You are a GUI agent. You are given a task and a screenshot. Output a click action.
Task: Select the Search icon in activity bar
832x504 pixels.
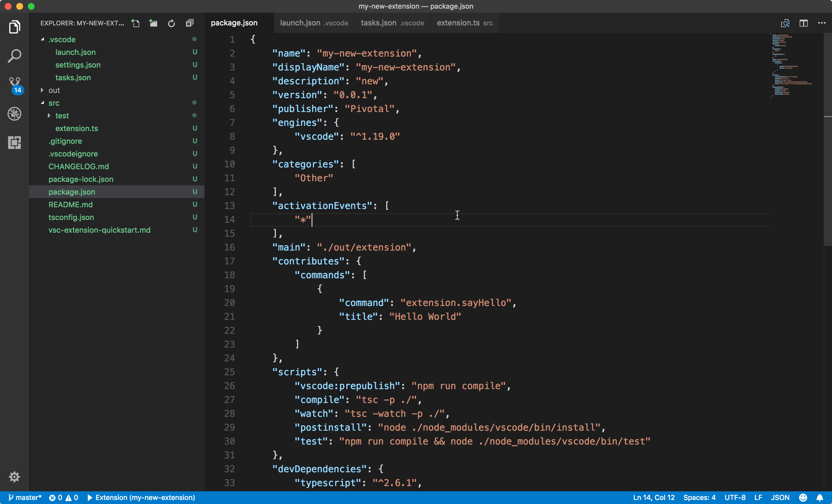pyautogui.click(x=14, y=56)
